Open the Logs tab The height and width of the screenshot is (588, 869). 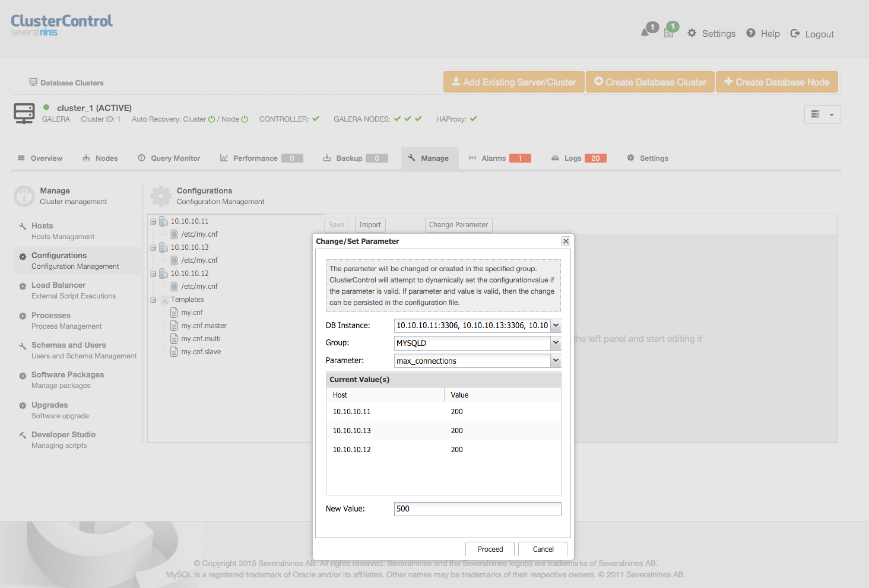[x=579, y=158]
